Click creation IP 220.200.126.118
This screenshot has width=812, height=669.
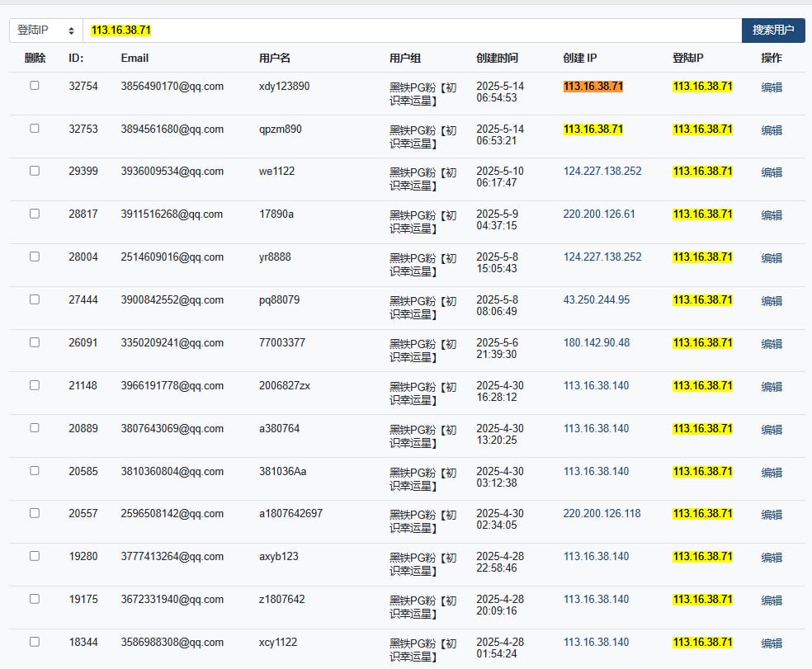[x=602, y=514]
